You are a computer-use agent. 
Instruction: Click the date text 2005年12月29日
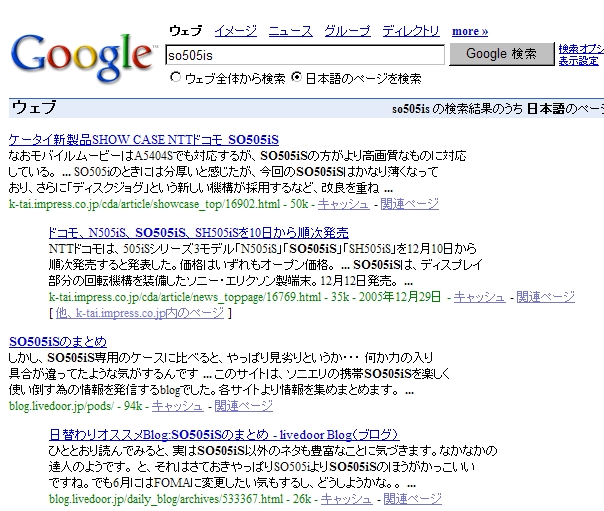click(400, 297)
